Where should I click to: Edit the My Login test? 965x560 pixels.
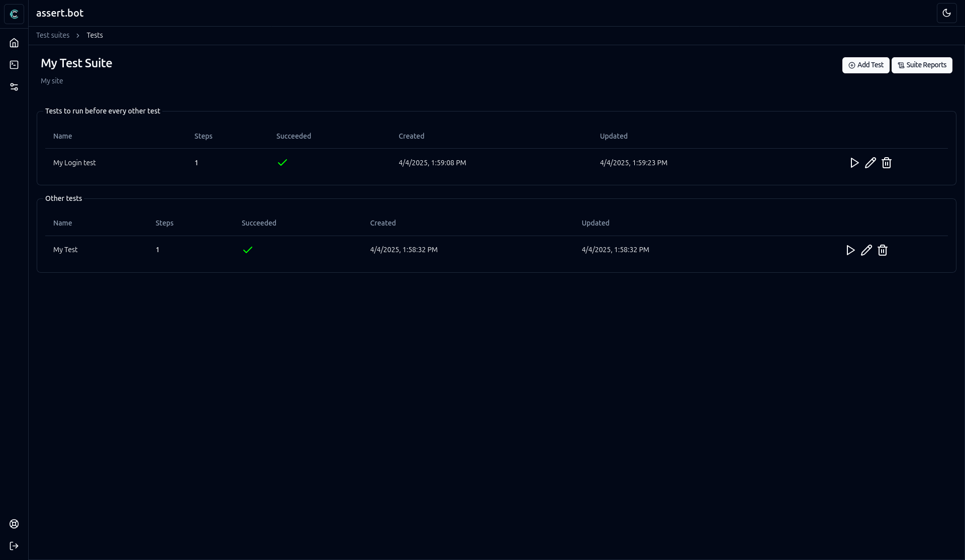[x=870, y=163]
